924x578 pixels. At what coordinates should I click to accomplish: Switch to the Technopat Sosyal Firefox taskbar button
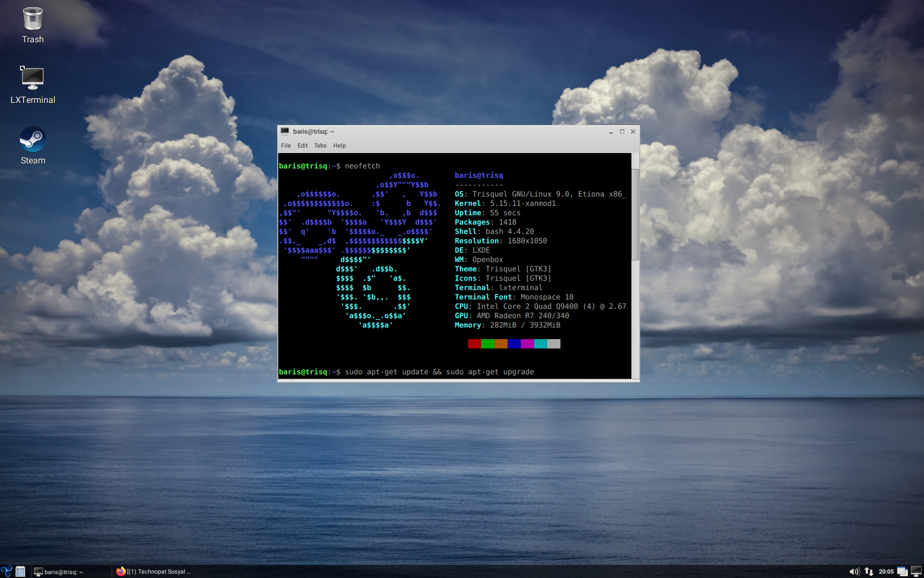pyautogui.click(x=153, y=571)
